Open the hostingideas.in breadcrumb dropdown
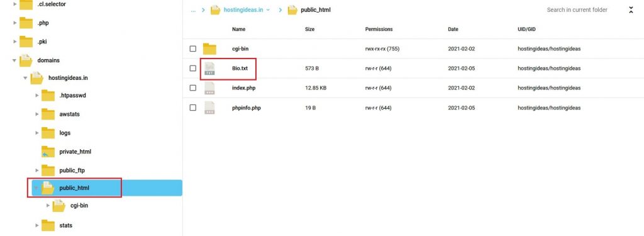Viewport: 644px width, 236px height. 268,10
